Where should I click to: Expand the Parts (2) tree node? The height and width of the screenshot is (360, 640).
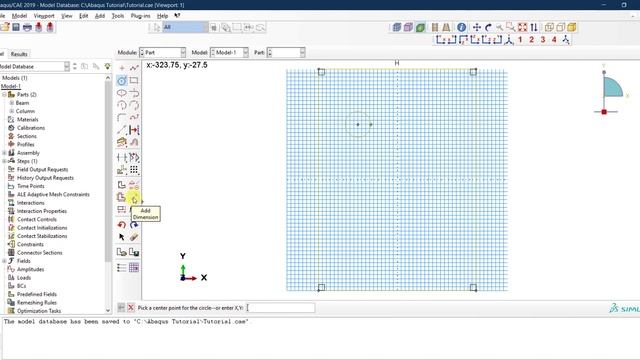(4, 94)
